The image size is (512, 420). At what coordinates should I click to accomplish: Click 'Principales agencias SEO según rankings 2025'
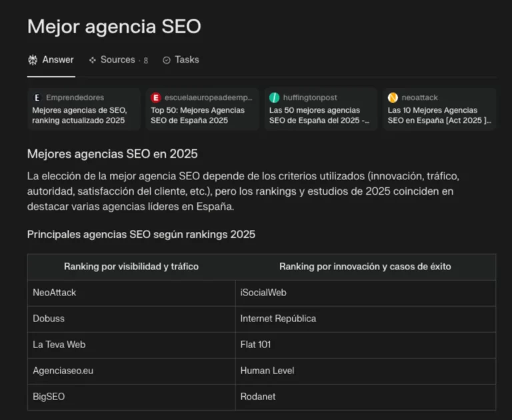click(141, 235)
